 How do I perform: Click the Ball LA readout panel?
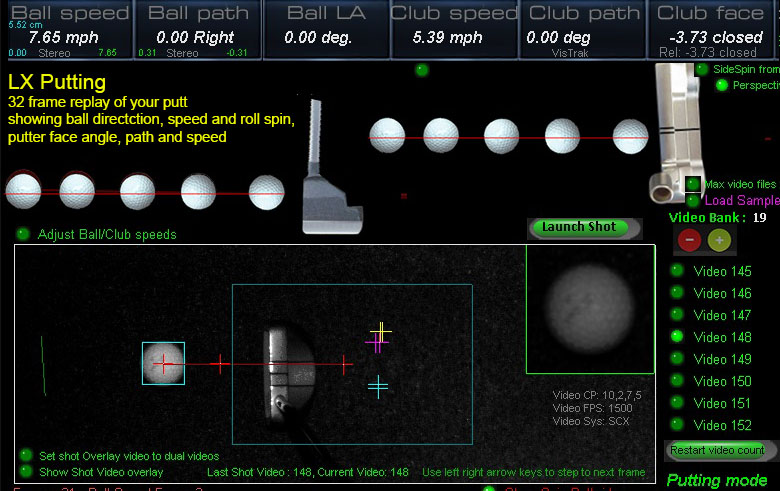pyautogui.click(x=326, y=30)
